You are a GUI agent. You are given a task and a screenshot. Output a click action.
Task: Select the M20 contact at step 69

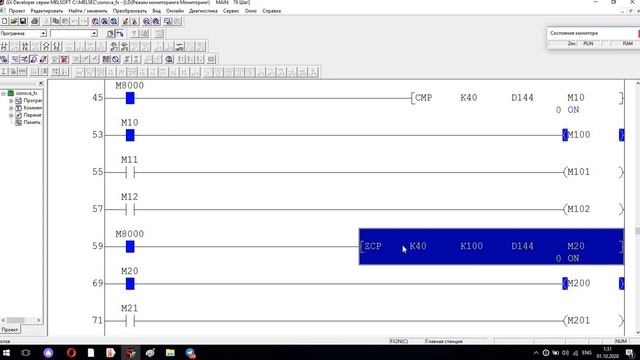(x=130, y=284)
